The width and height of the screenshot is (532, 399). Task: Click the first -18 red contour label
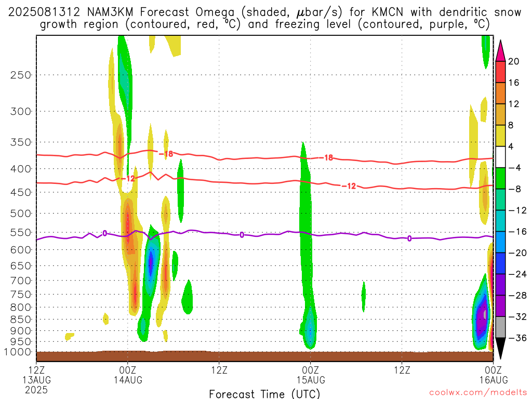(166, 154)
